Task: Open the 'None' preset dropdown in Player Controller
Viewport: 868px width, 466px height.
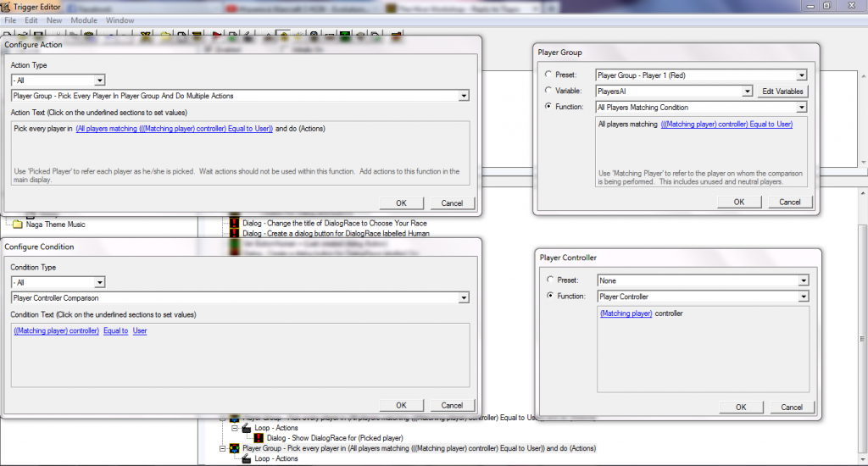Action: (x=804, y=280)
